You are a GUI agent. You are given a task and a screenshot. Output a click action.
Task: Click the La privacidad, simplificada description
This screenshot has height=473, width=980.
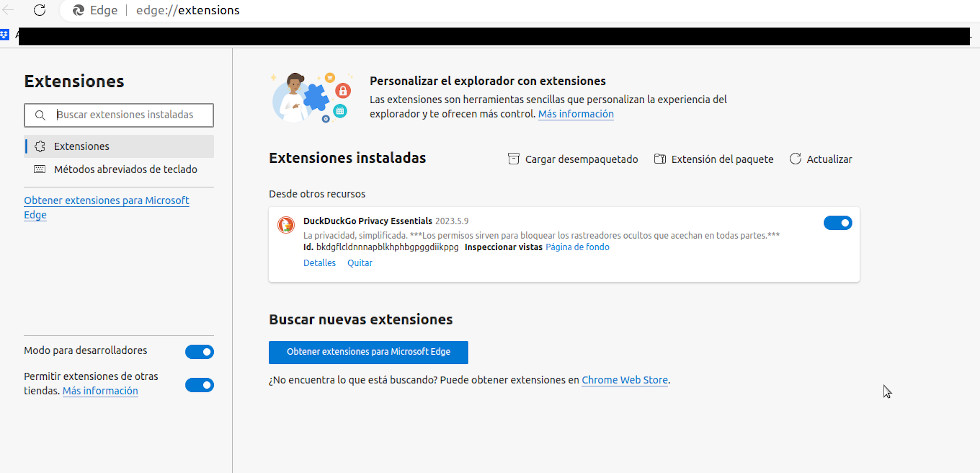[541, 236]
